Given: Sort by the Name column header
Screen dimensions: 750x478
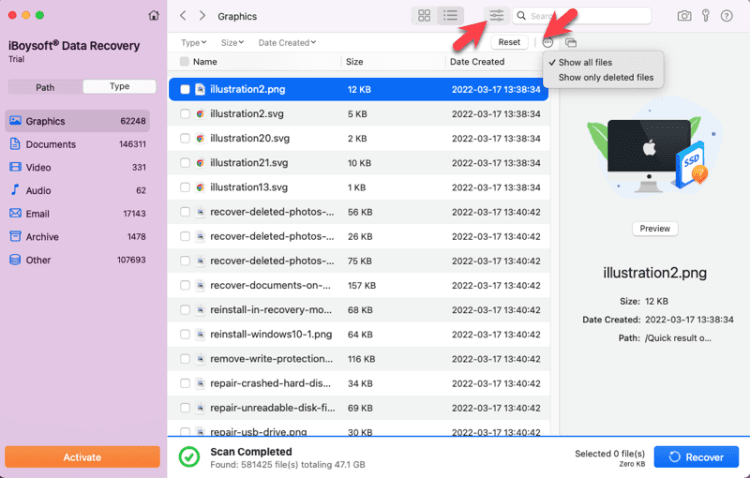Looking at the screenshot, I should coord(205,62).
